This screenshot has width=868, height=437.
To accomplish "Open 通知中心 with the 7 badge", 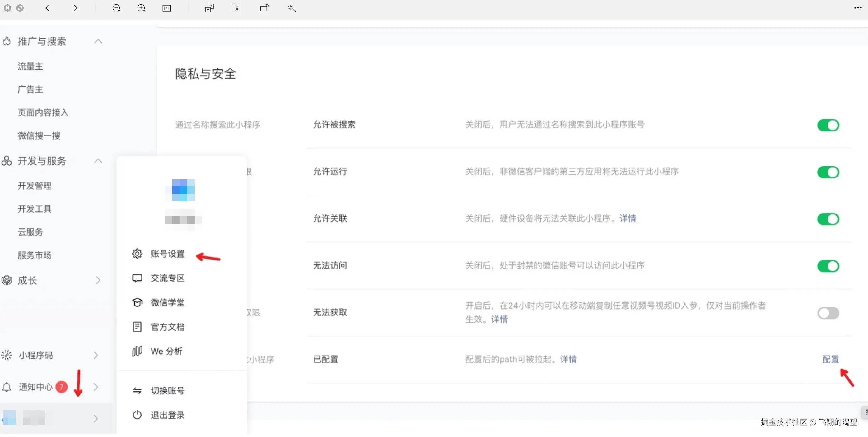I will click(35, 387).
